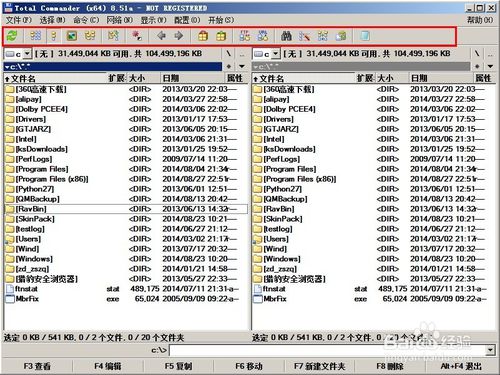Focus the c:\> command line input
Image resolution: width=500 pixels, height=375 pixels.
328,350
